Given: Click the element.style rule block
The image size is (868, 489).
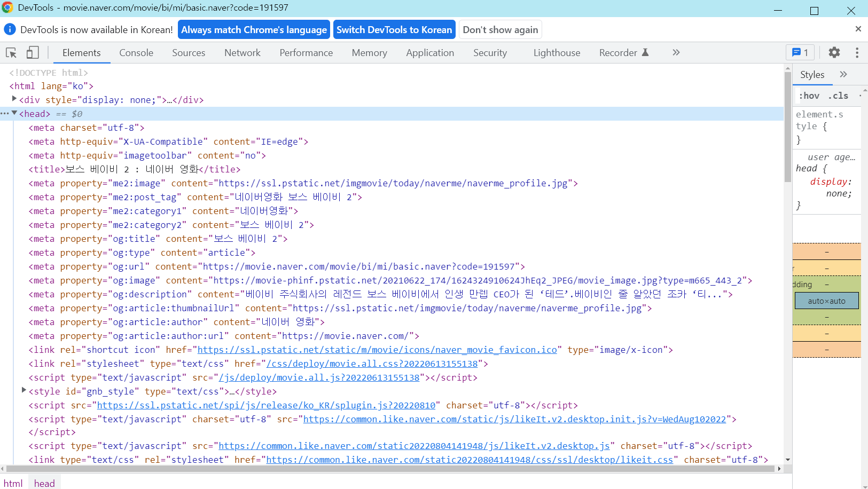Looking at the screenshot, I should click(x=826, y=127).
